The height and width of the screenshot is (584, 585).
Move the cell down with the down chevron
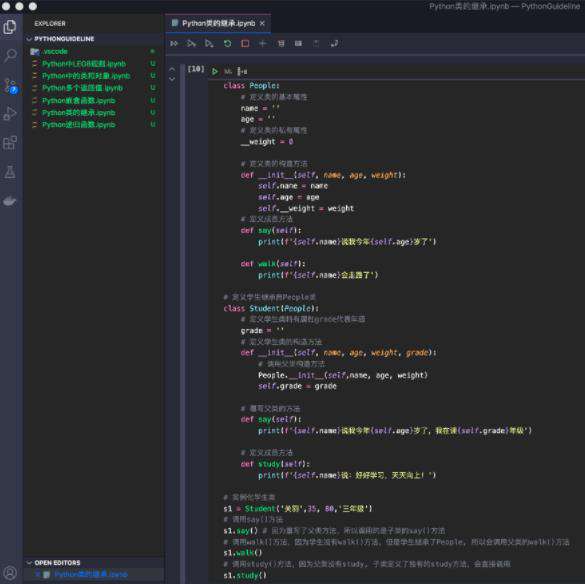pos(172,79)
